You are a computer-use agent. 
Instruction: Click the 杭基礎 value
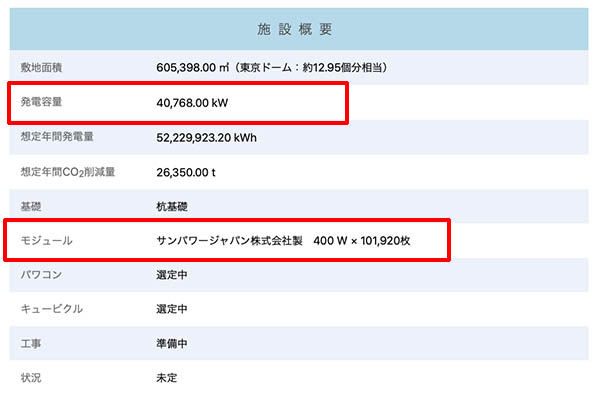[x=172, y=206]
